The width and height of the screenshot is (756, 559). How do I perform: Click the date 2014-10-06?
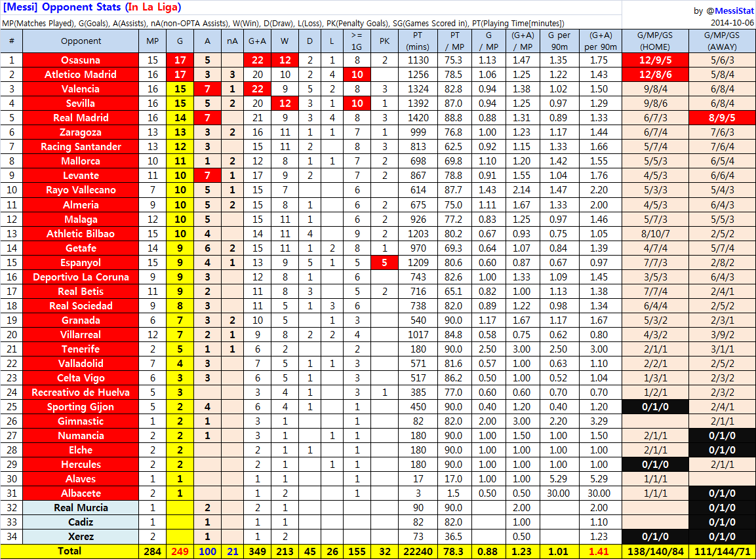pos(732,23)
